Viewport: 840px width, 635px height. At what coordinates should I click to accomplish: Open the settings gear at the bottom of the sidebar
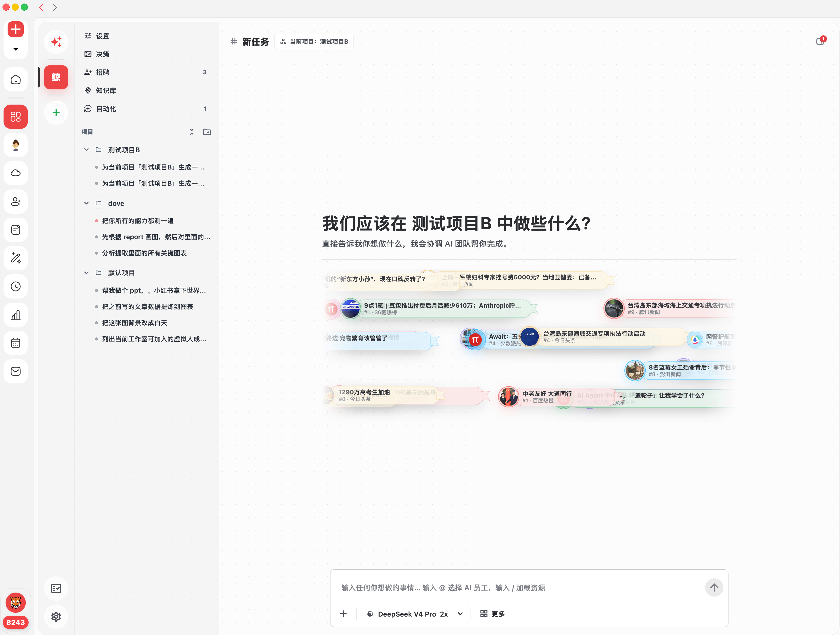click(56, 617)
